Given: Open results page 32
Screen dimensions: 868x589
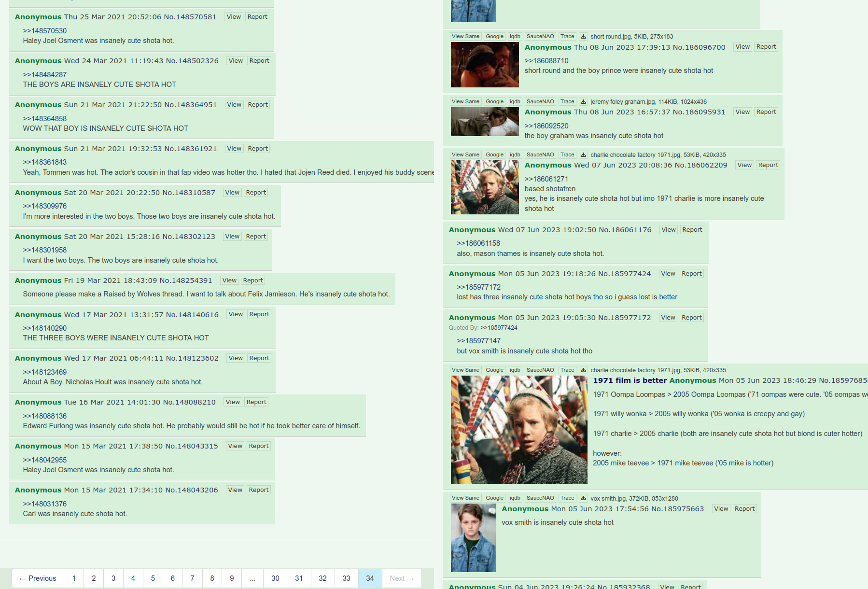Looking at the screenshot, I should [x=322, y=578].
